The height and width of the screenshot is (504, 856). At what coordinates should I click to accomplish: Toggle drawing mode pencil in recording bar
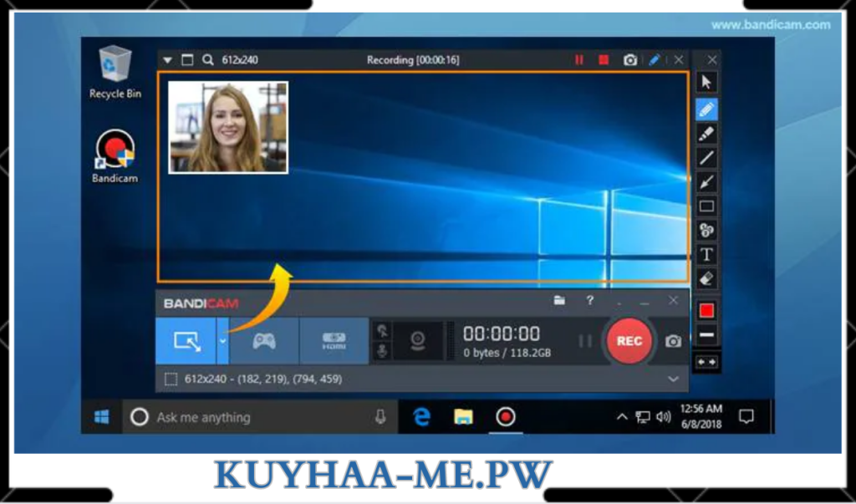(x=654, y=60)
